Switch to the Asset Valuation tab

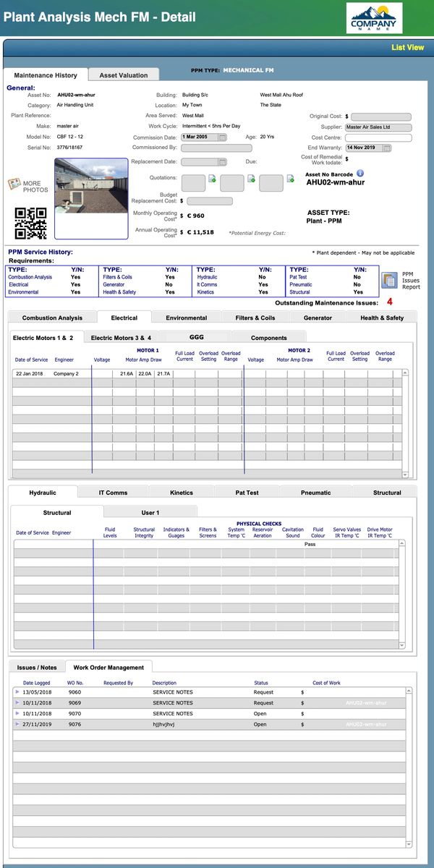coord(123,75)
